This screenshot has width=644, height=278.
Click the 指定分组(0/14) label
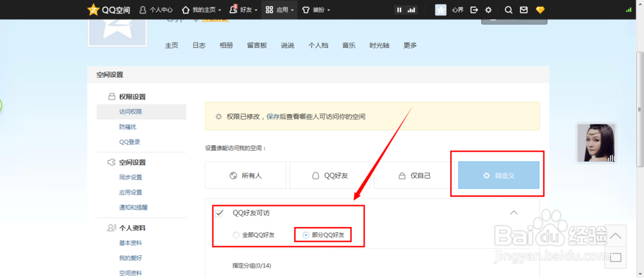(x=252, y=266)
